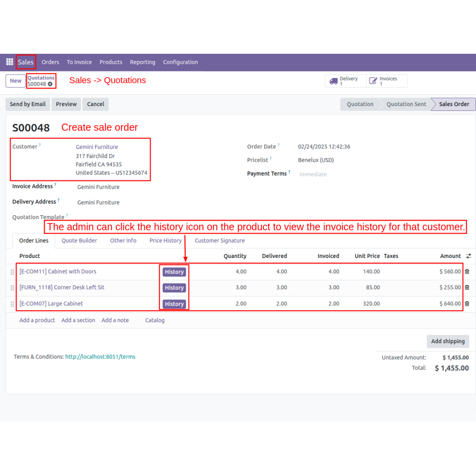Edit the quantity 3.00 of Corner Desk

point(241,287)
